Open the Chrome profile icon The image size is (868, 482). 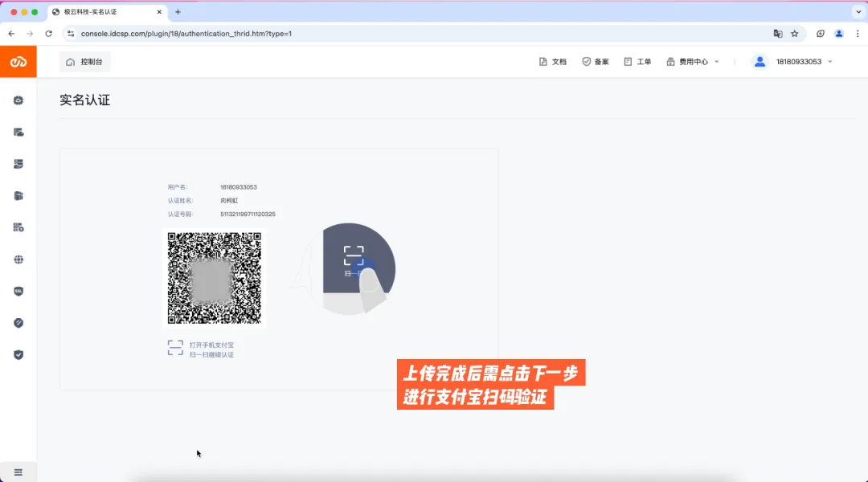tap(839, 34)
